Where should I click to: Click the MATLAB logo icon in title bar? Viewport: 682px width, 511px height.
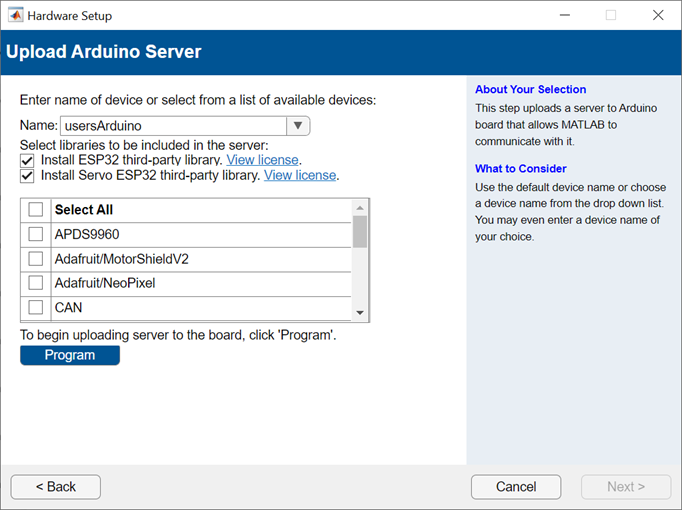click(14, 15)
